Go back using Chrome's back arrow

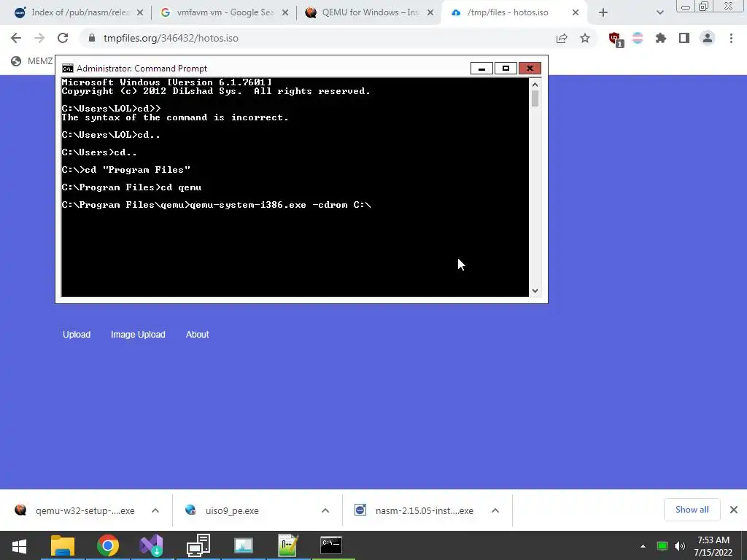pyautogui.click(x=16, y=38)
